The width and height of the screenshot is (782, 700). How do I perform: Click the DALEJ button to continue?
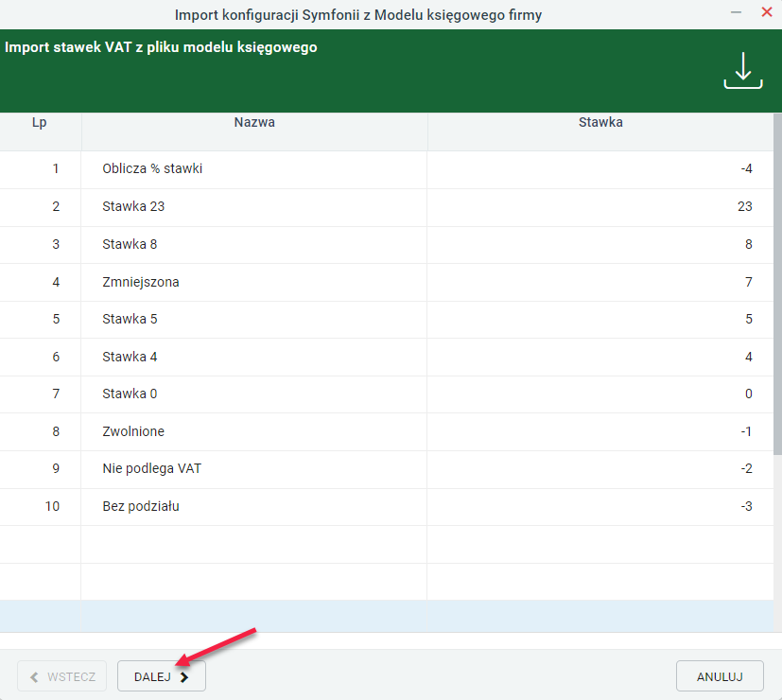(x=161, y=676)
